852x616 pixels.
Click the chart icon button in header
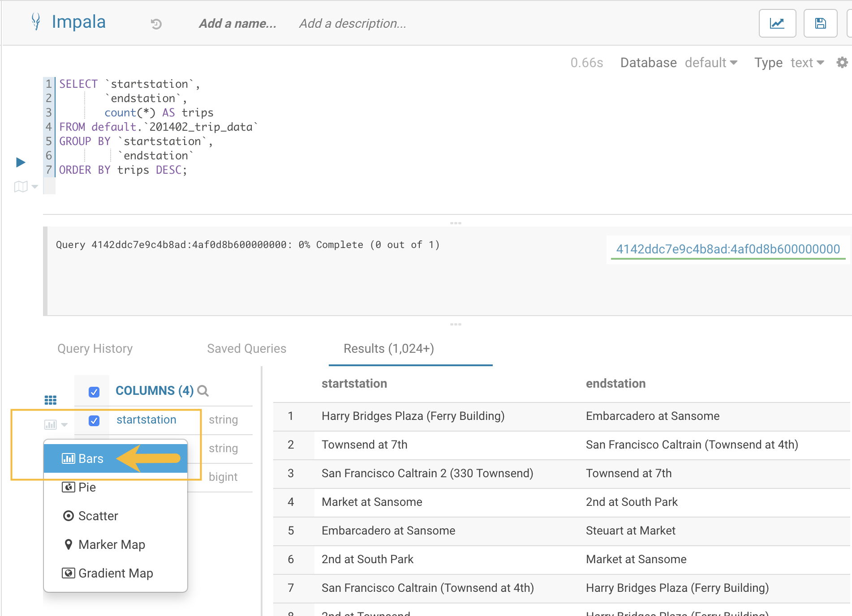click(777, 23)
